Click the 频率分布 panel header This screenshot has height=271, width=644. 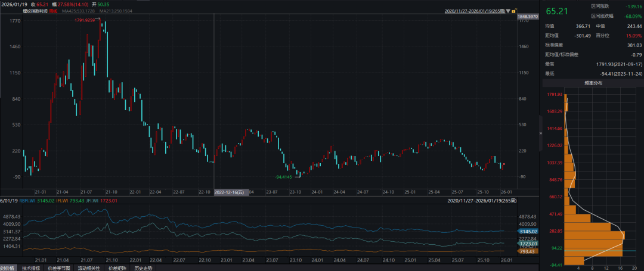pos(593,83)
